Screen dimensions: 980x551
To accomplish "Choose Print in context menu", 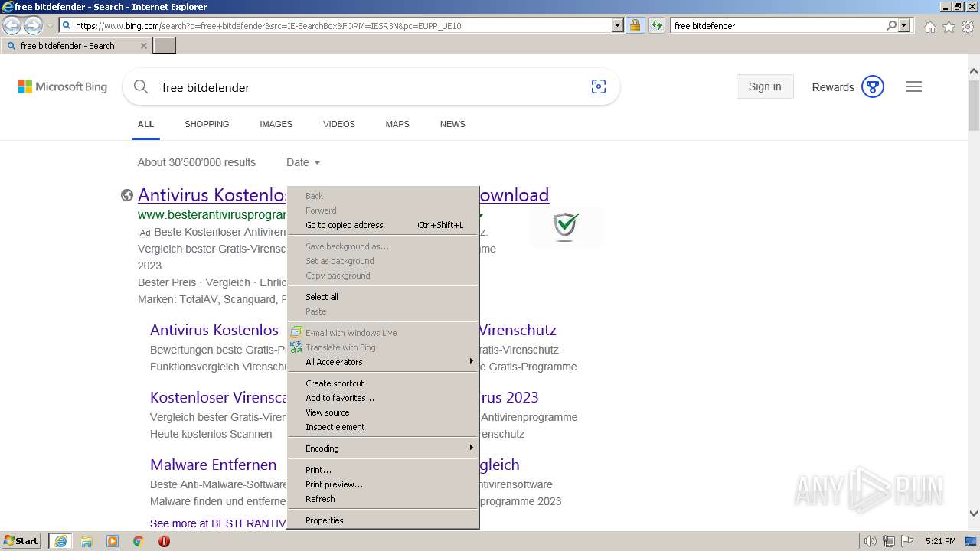I will (383, 470).
